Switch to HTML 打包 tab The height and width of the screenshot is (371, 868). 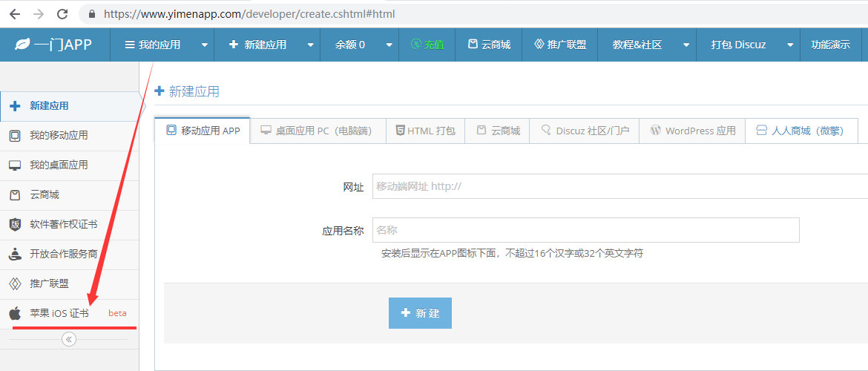(x=425, y=131)
